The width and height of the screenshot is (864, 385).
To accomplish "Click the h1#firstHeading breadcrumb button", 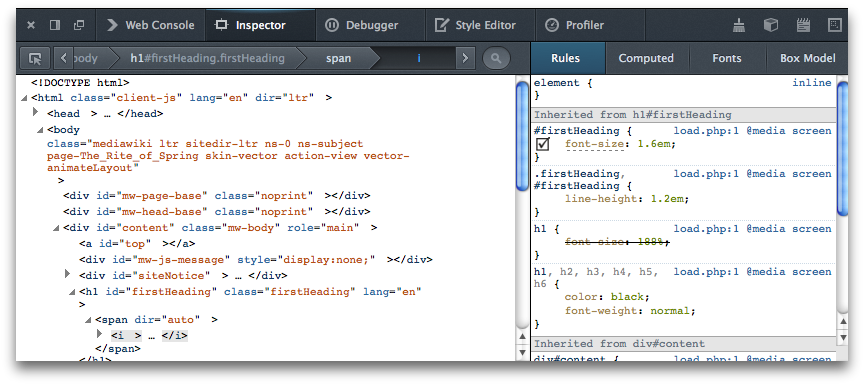I will [x=207, y=58].
